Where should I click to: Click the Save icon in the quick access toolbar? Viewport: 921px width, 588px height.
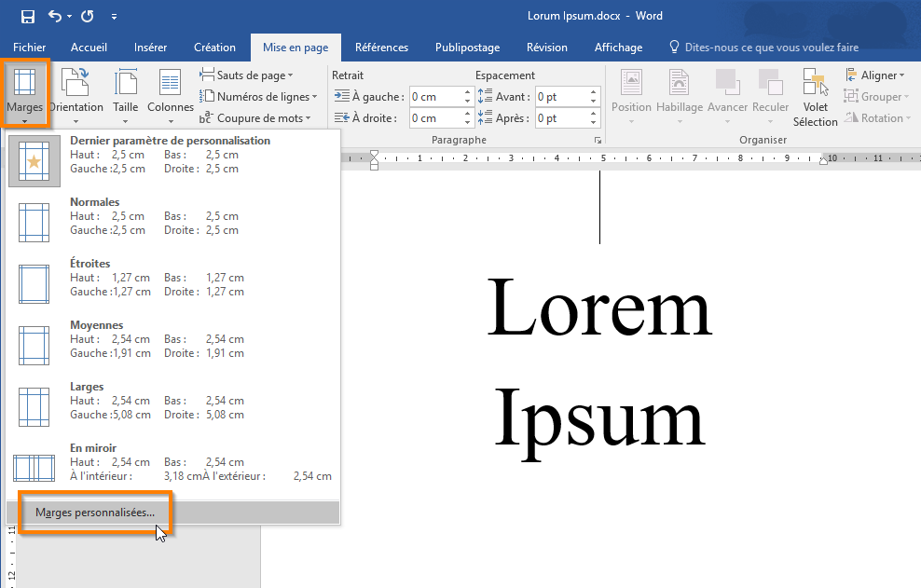[x=28, y=17]
